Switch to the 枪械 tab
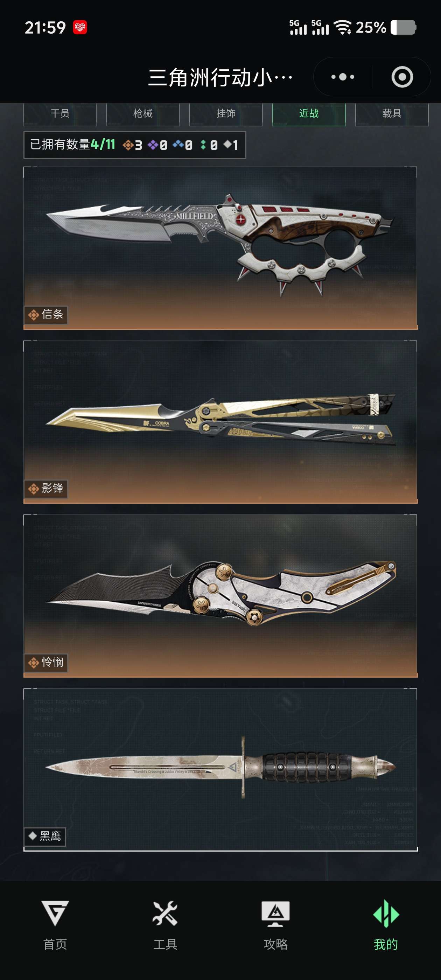This screenshot has width=441, height=980. (143, 113)
